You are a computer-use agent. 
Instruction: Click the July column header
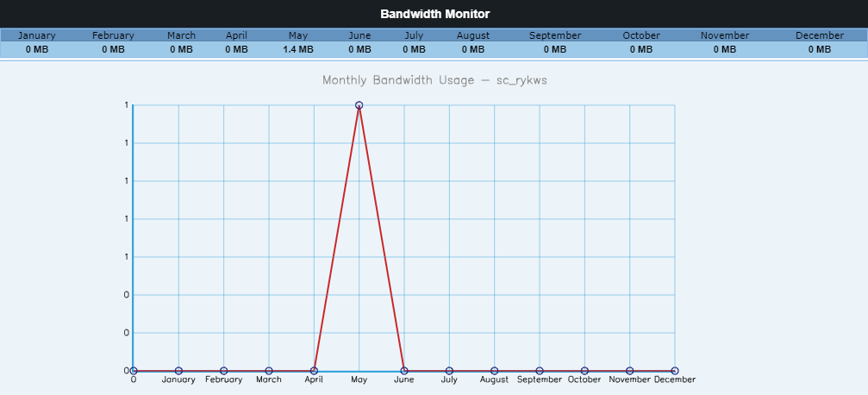414,35
